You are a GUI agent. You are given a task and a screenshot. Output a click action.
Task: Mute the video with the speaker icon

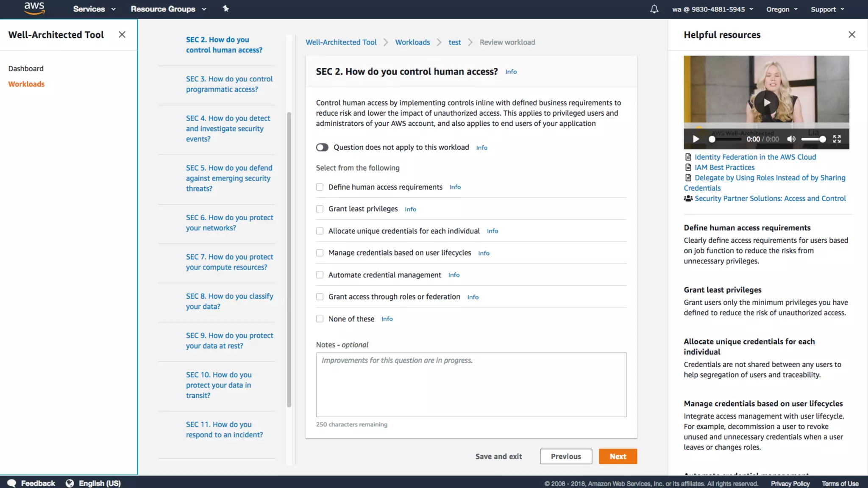tap(791, 139)
